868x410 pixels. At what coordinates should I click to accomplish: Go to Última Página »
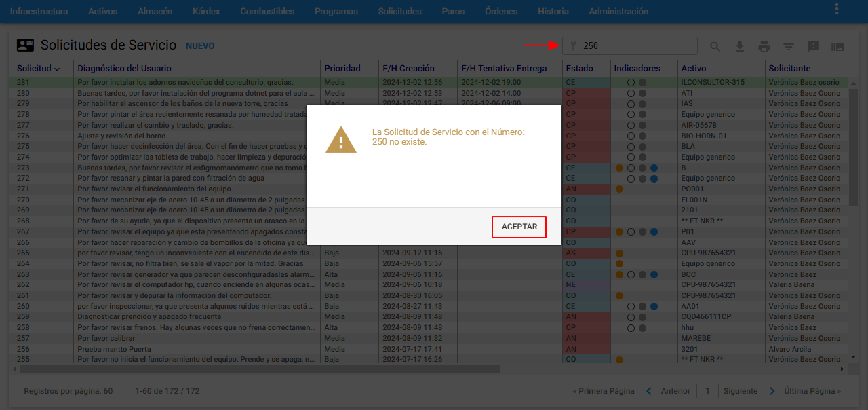tap(812, 391)
